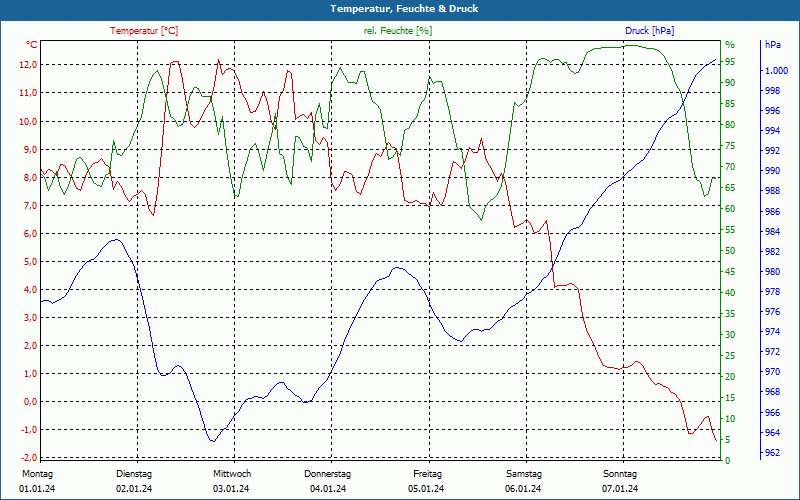Click the '45' humidity axis value

coord(731,272)
